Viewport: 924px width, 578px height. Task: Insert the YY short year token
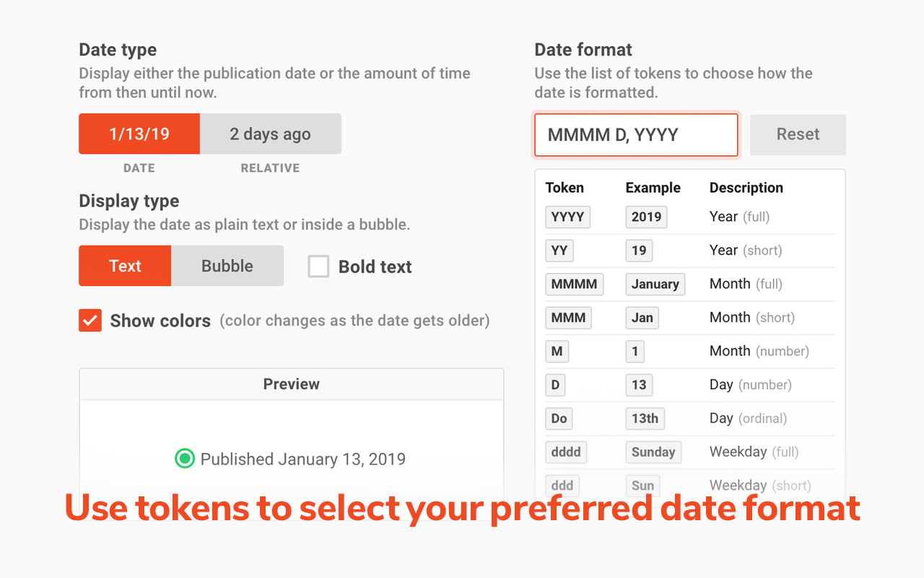(x=559, y=250)
